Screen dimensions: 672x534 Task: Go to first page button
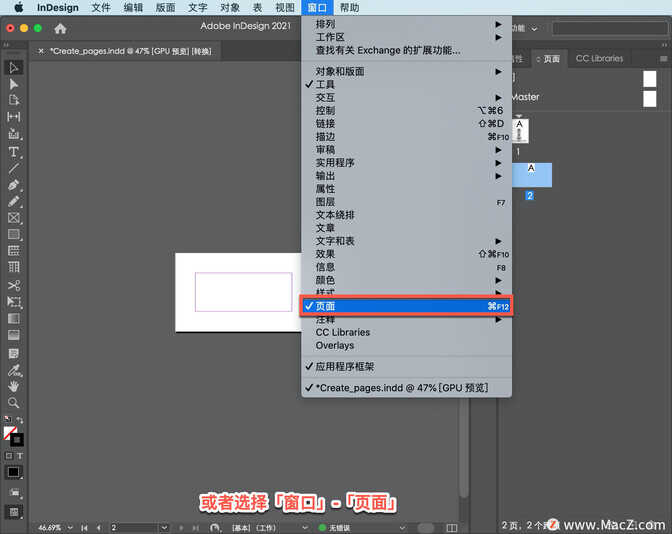[84, 528]
